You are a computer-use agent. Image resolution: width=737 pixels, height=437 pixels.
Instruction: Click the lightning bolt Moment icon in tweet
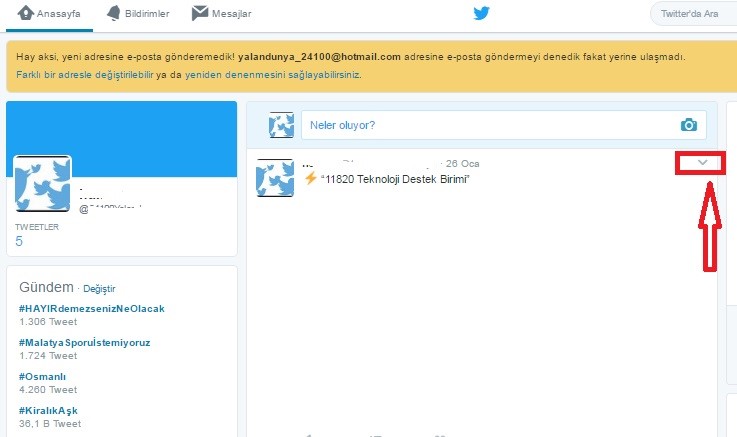pos(310,178)
